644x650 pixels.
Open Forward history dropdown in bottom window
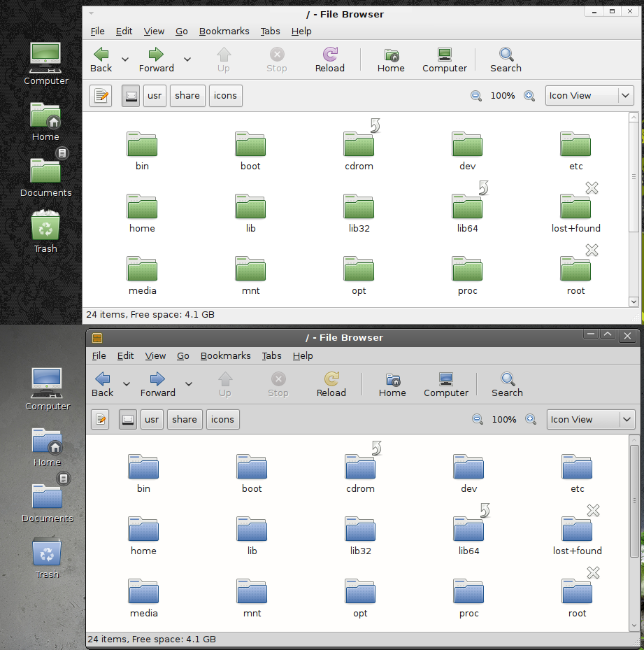click(189, 384)
